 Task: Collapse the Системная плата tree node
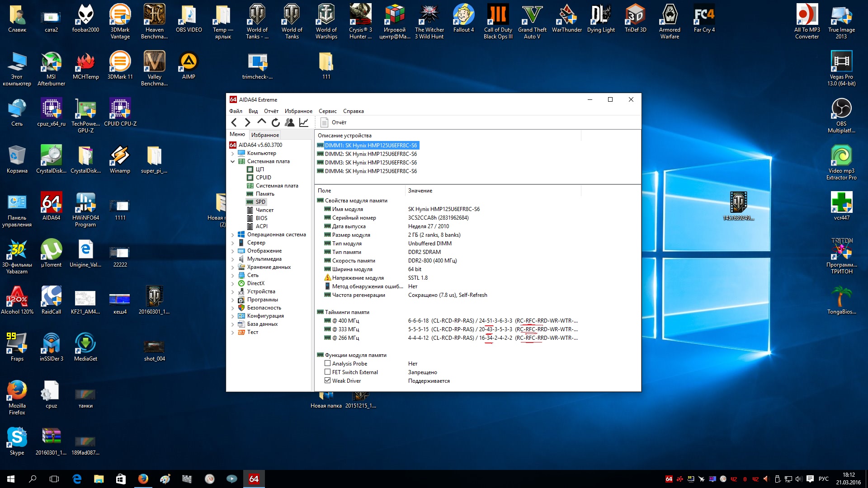click(x=233, y=161)
